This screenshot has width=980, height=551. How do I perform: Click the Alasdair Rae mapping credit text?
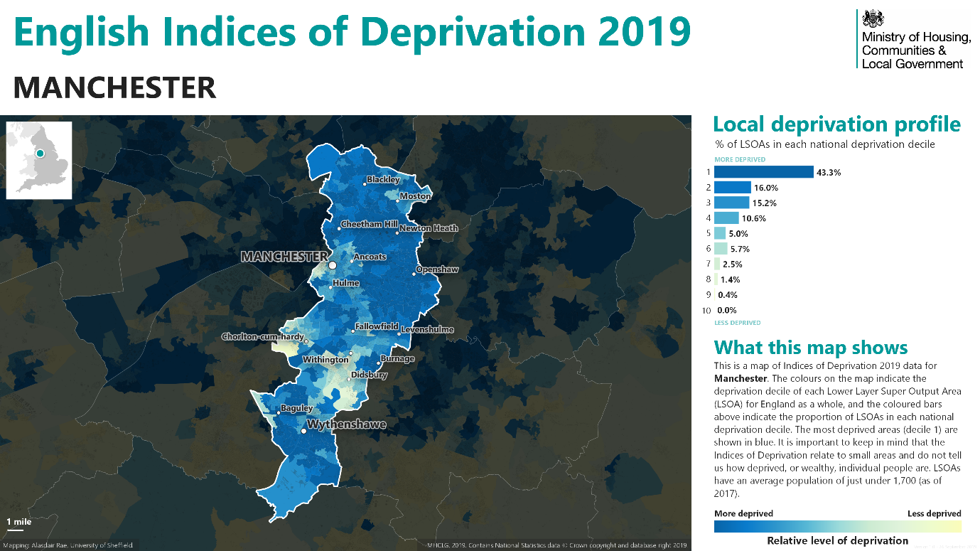67,545
